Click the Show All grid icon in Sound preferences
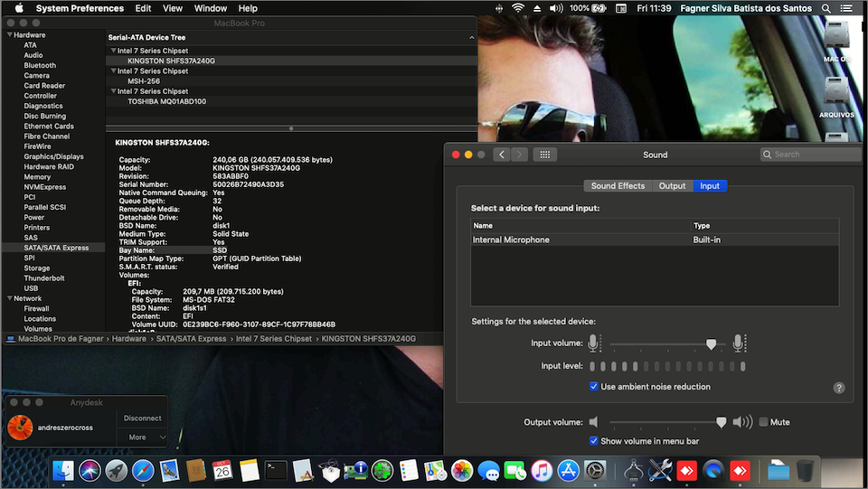Image resolution: width=868 pixels, height=489 pixels. click(x=544, y=155)
